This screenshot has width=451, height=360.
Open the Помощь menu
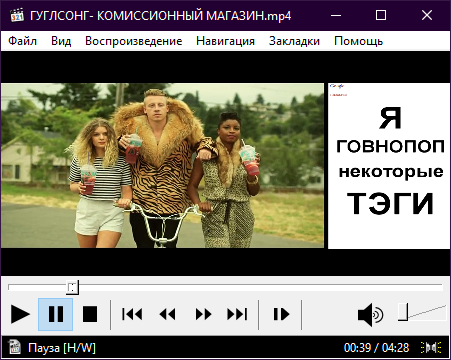(358, 41)
